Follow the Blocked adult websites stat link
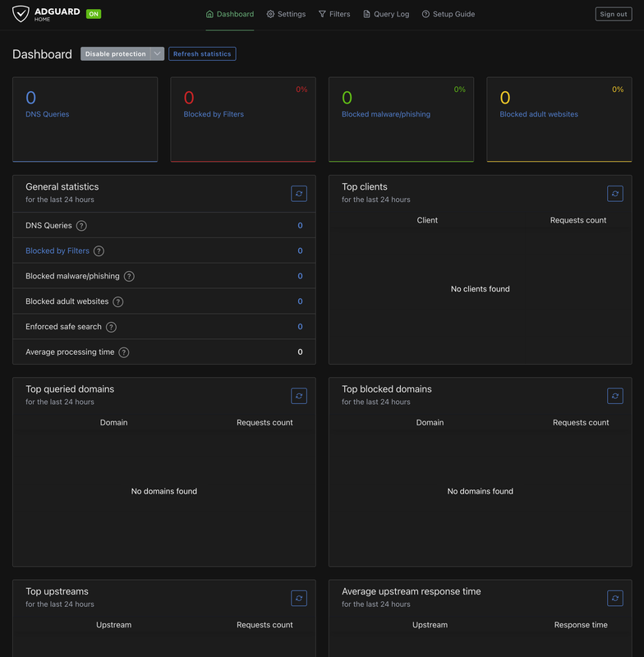644x657 pixels. [539, 113]
